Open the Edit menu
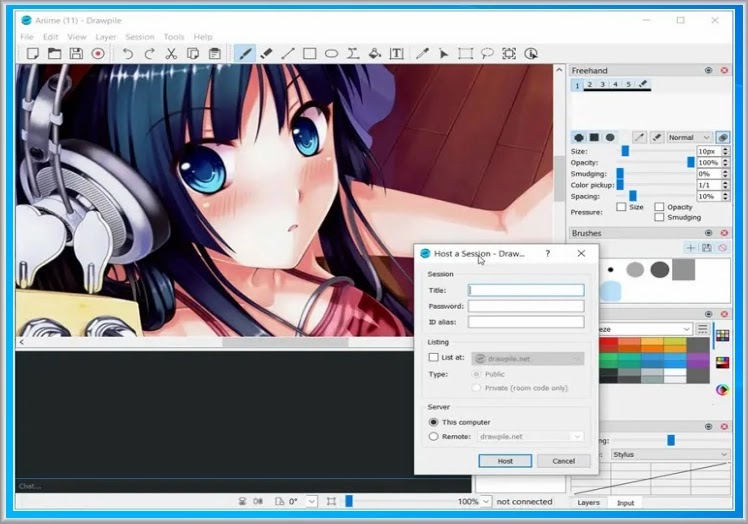Viewport: 748px width, 524px height. [x=50, y=37]
